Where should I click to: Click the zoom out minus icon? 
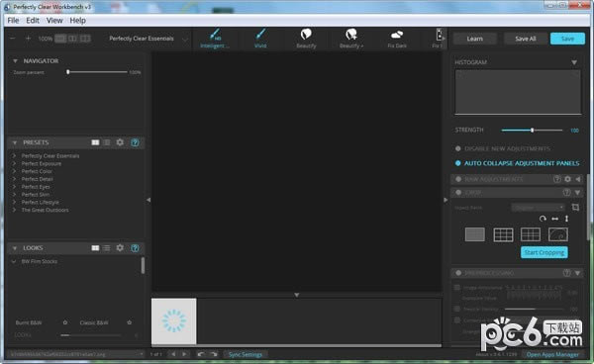(13, 39)
